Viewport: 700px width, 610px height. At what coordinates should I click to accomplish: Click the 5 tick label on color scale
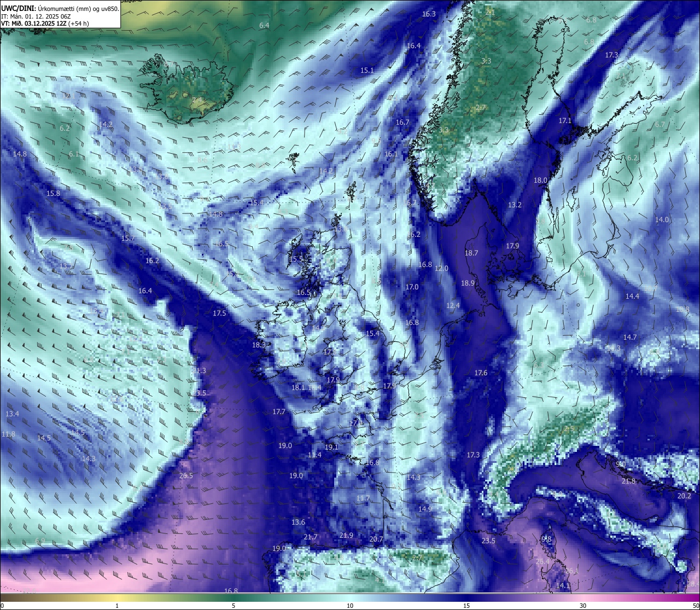click(234, 606)
